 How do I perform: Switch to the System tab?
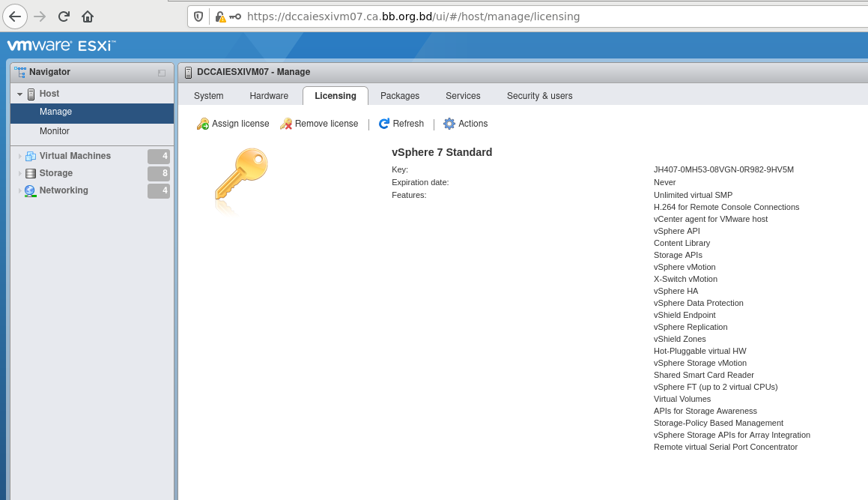pyautogui.click(x=209, y=96)
